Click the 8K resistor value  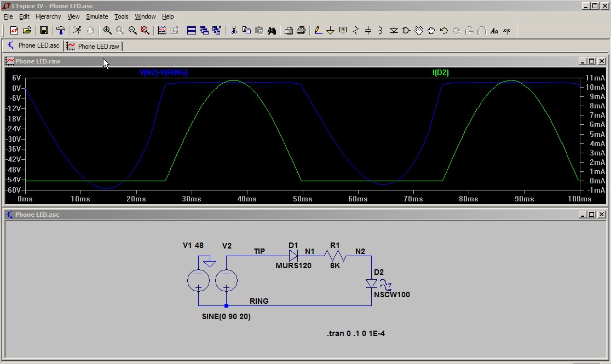335,265
